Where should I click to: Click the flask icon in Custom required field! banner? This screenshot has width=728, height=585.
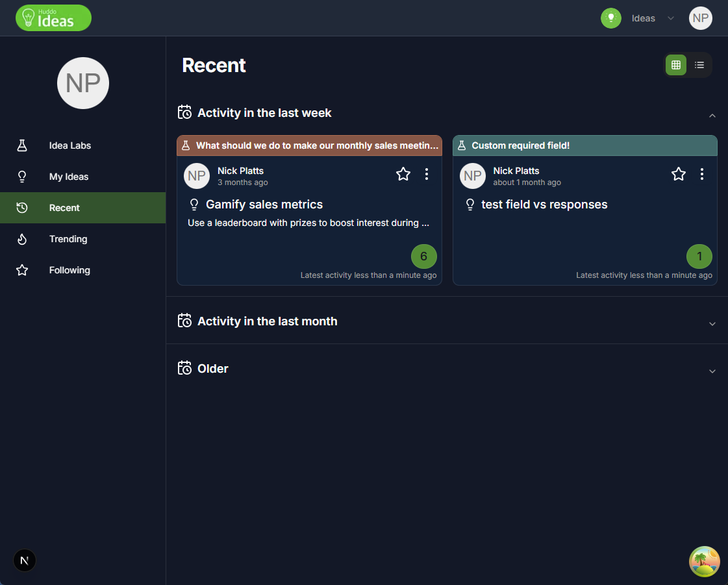click(x=462, y=145)
